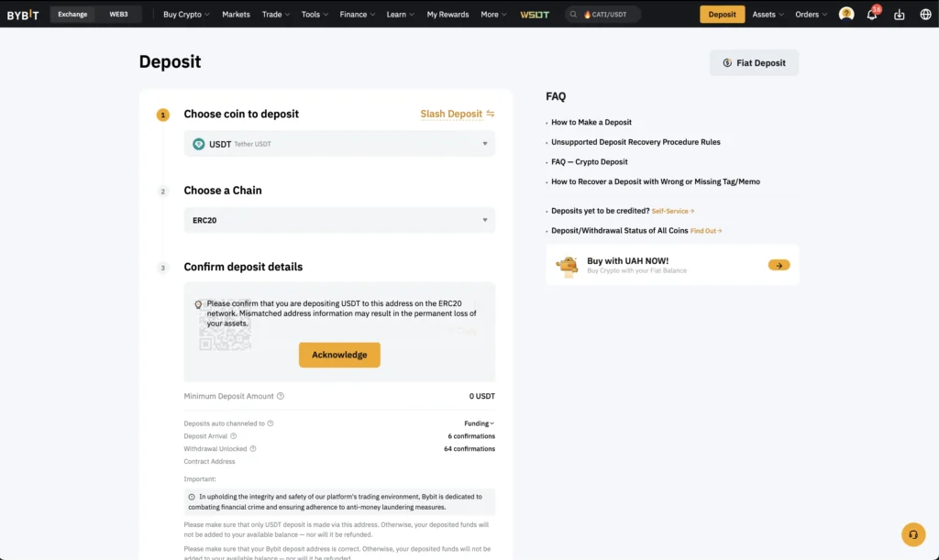
Task: Click the Acknowledge button
Action: [339, 355]
